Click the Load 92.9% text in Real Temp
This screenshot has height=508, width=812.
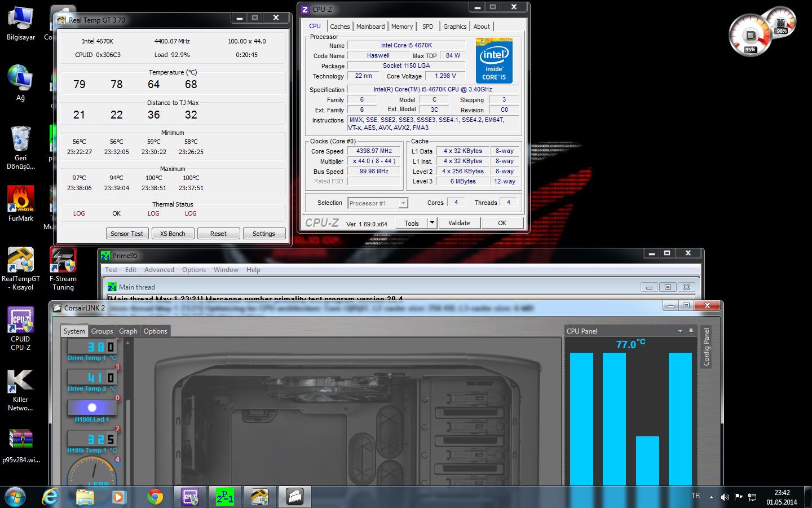172,55
